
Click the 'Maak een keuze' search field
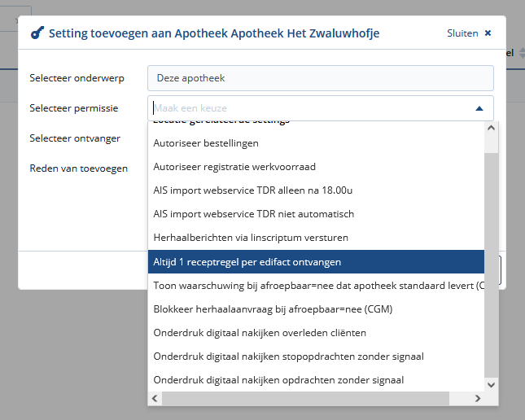(x=309, y=108)
